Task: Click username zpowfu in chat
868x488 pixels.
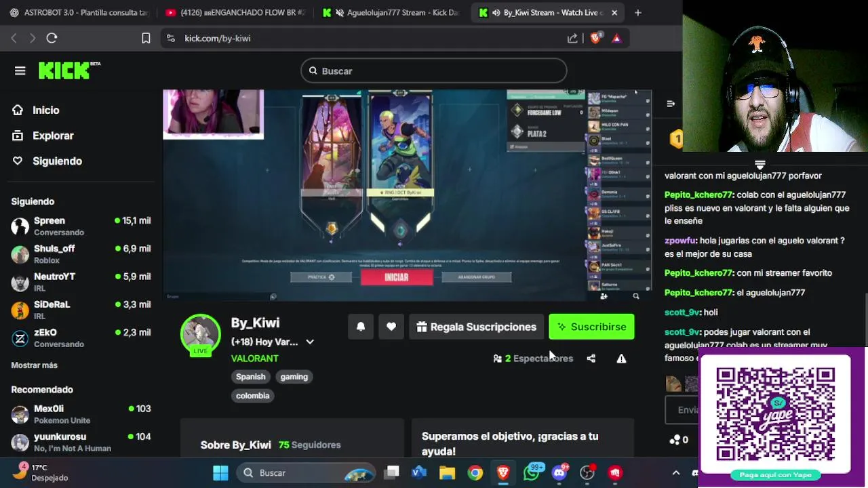Action: [x=679, y=241]
